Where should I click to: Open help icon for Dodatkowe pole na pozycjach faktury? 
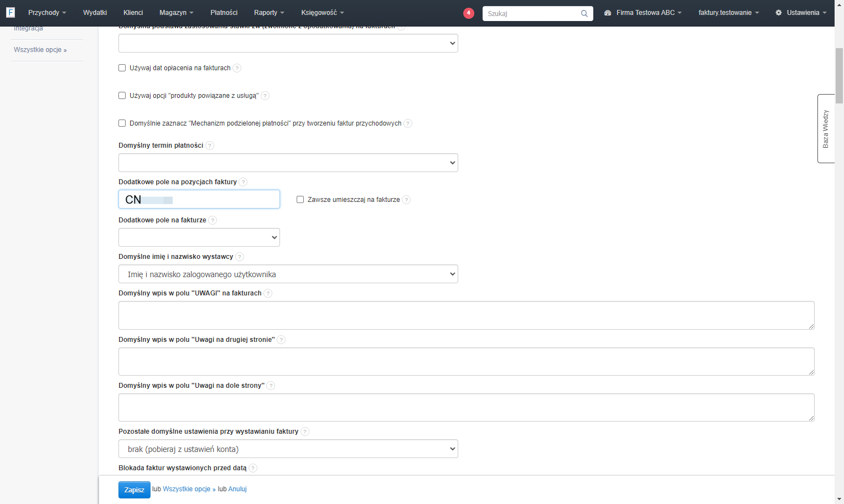click(x=243, y=182)
